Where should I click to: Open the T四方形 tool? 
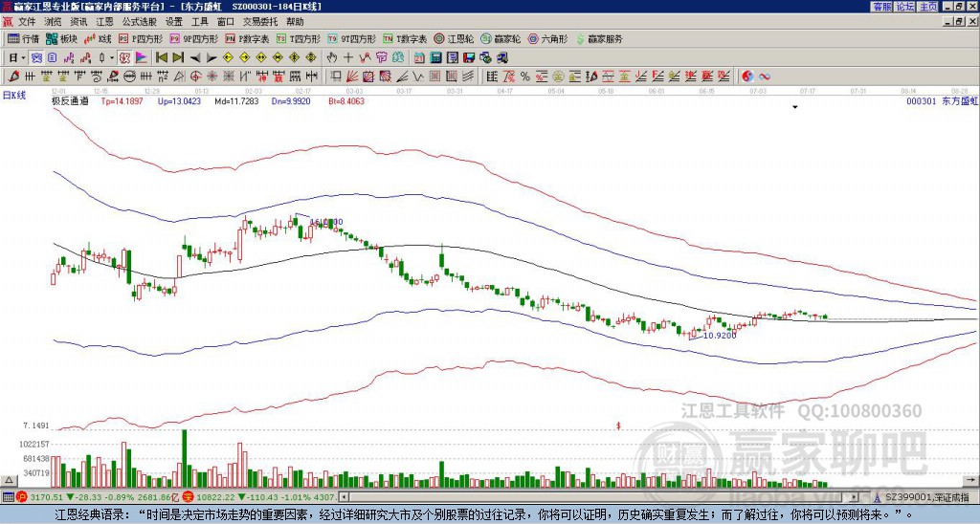299,38
